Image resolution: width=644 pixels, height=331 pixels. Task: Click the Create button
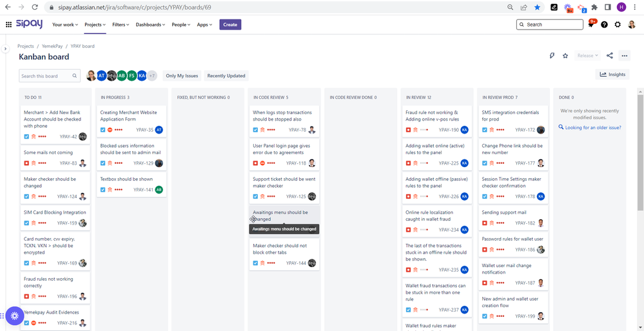point(230,25)
